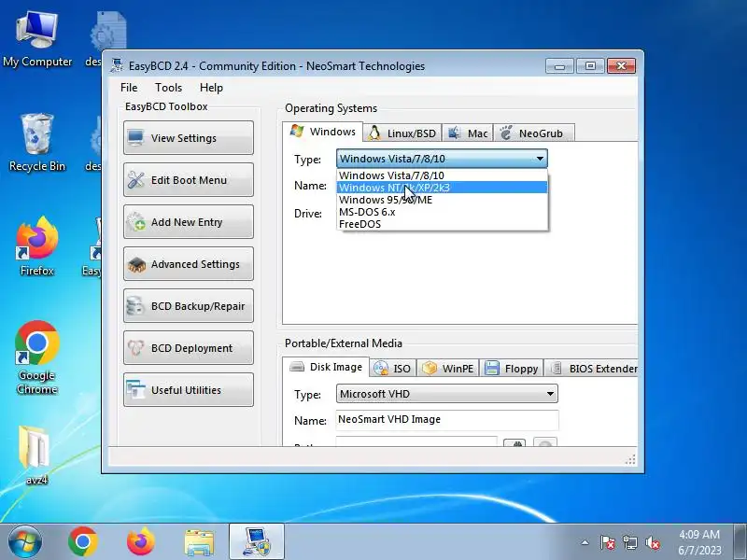The image size is (747, 560).
Task: Click the EasyBCD taskbar button
Action: click(257, 541)
